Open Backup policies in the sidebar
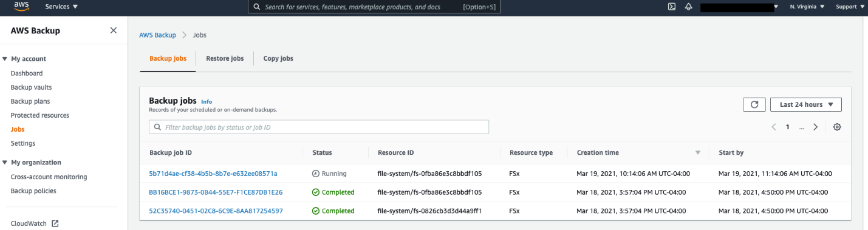The width and height of the screenshot is (868, 230). point(33,191)
